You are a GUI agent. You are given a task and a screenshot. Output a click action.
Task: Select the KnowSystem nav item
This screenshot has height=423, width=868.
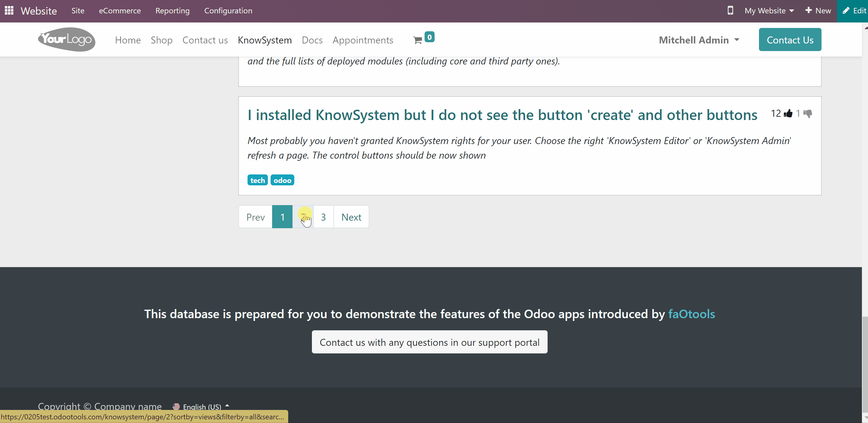pos(265,40)
